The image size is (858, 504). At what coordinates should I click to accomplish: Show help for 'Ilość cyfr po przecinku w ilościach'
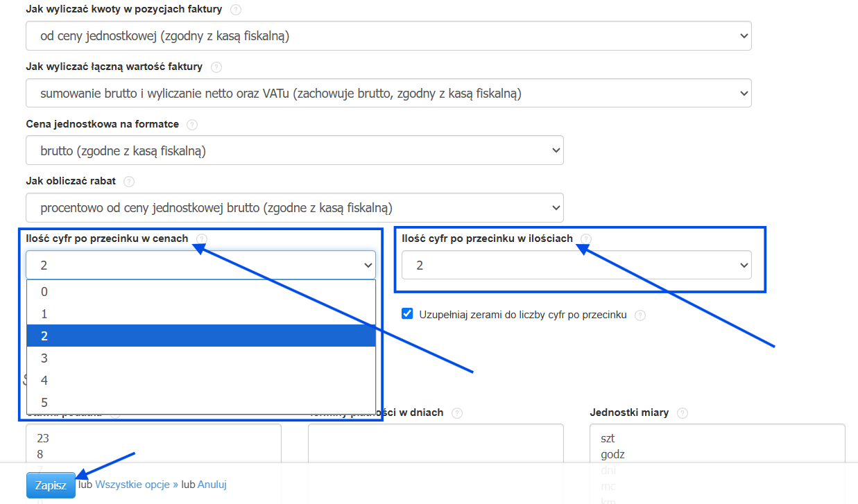(x=586, y=239)
